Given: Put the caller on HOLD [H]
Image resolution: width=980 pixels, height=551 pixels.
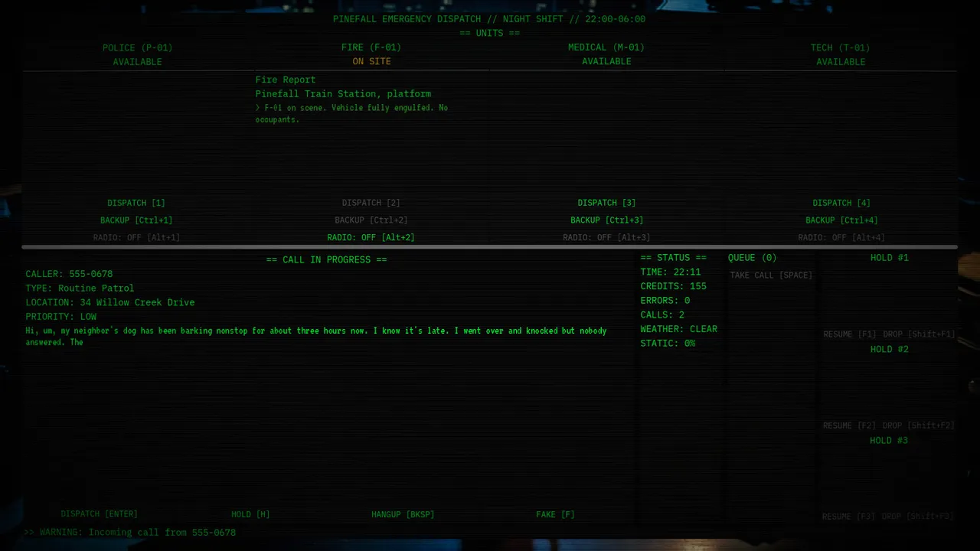Looking at the screenshot, I should tap(250, 514).
